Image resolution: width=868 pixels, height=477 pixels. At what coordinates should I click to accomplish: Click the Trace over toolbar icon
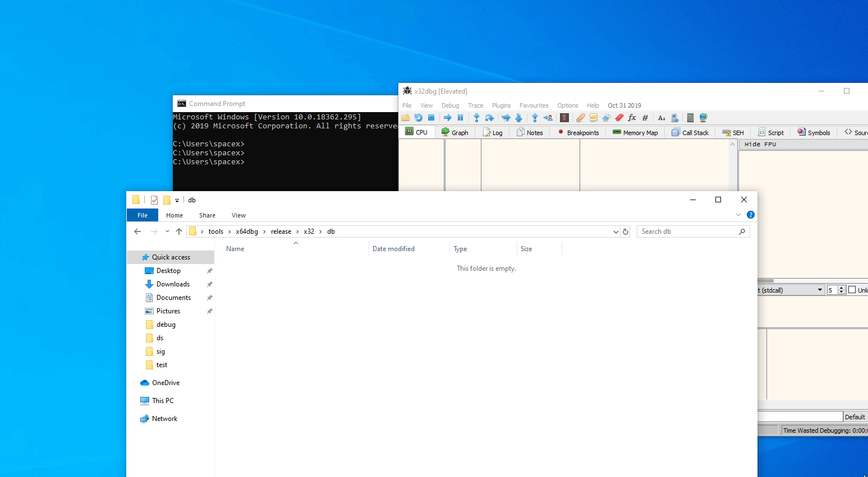coord(518,118)
